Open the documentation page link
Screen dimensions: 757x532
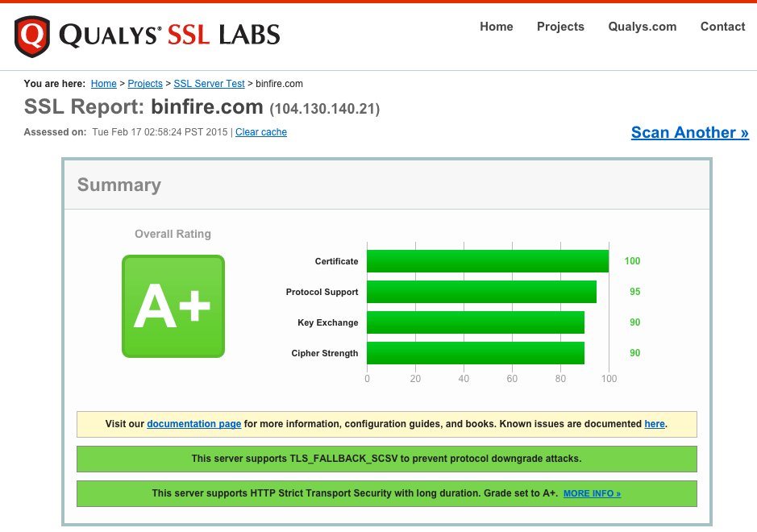[x=194, y=423]
